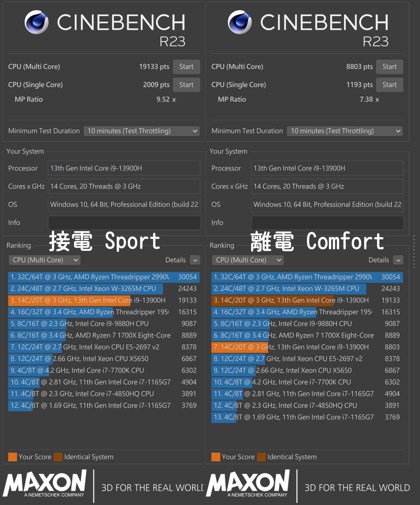Image resolution: width=420 pixels, height=505 pixels.
Task: Click brown Identical System swatch in left legend
Action: [x=58, y=457]
